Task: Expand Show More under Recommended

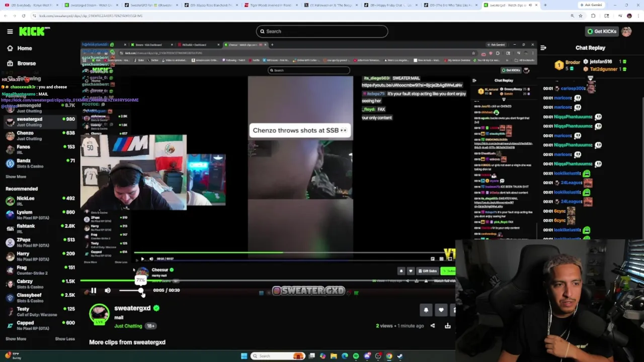Action: (16, 339)
